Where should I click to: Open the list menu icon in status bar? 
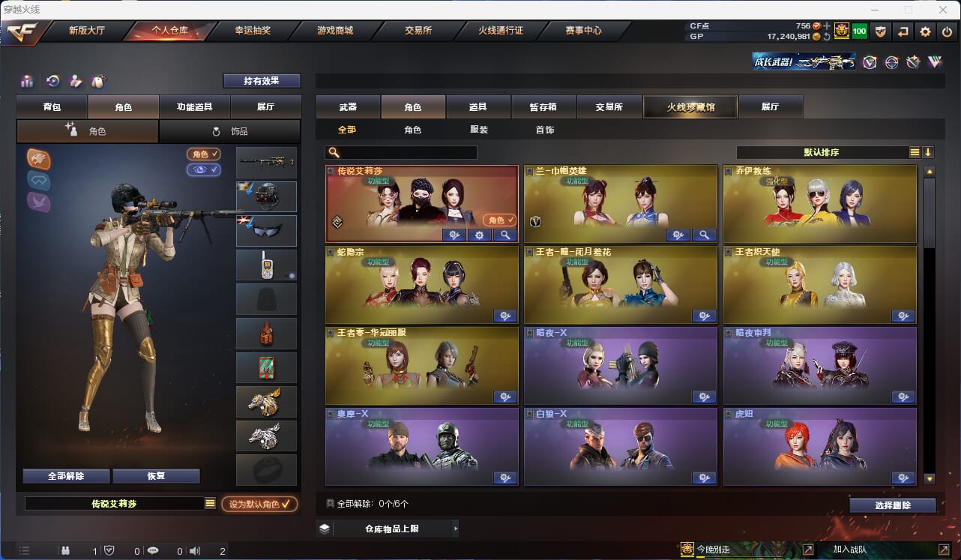(x=24, y=551)
